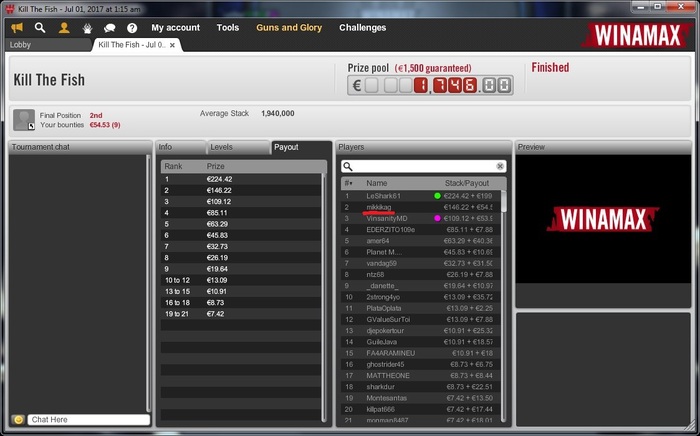Screen dimensions: 700x436
Task: Click green dot next to LeShark61
Action: (x=438, y=196)
